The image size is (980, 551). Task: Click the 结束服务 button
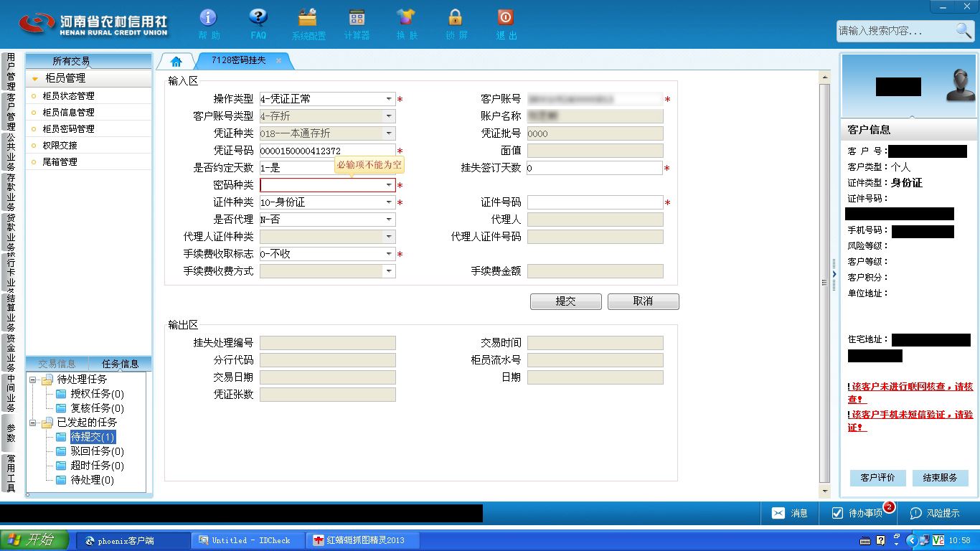point(941,478)
